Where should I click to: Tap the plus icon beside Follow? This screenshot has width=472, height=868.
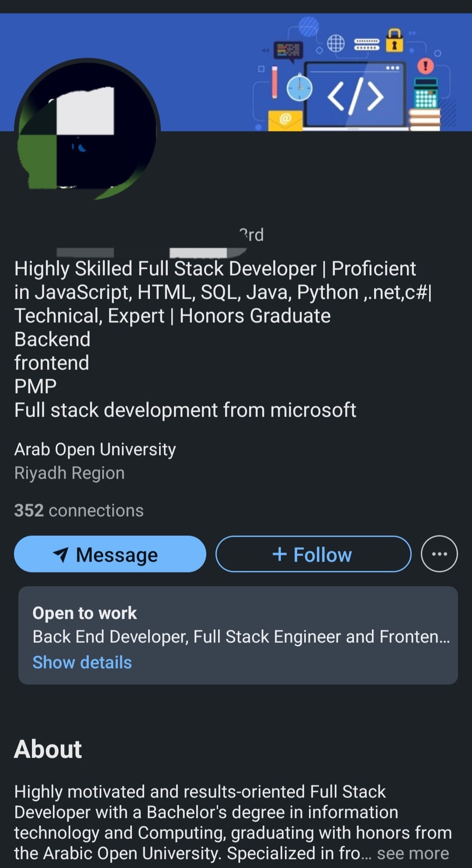point(279,555)
